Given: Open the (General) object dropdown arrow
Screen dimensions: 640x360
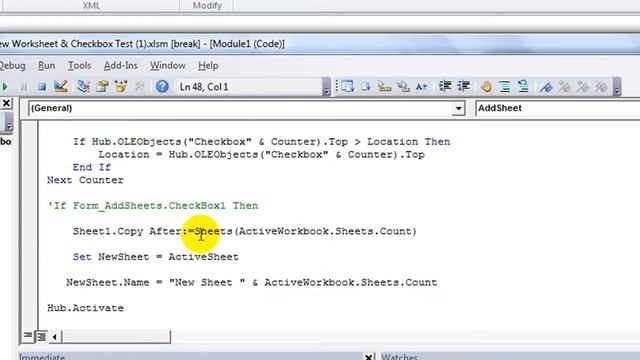Looking at the screenshot, I should click(x=458, y=109).
